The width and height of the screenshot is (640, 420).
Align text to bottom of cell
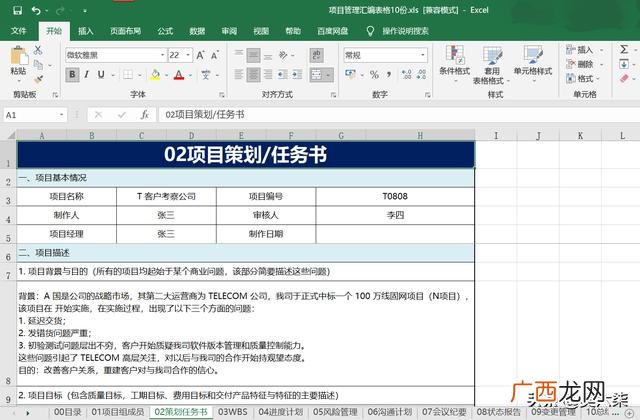268,55
